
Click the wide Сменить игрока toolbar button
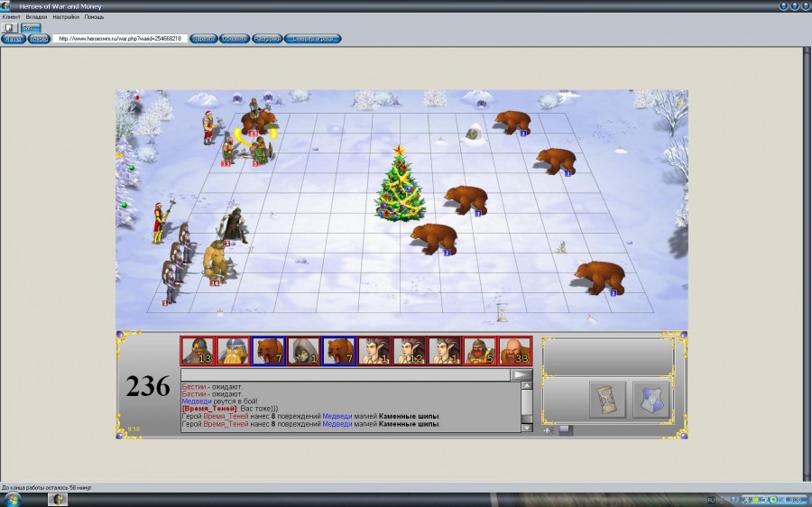pyautogui.click(x=313, y=39)
